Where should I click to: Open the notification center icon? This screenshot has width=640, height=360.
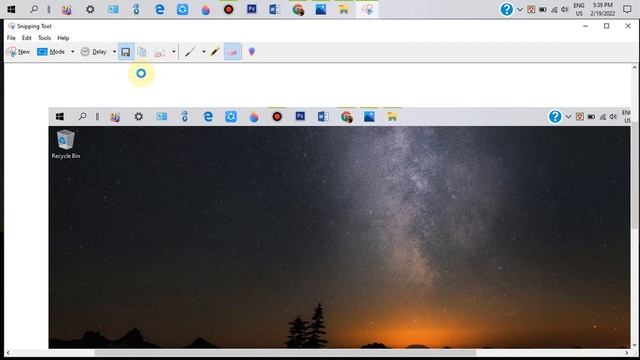pos(627,9)
